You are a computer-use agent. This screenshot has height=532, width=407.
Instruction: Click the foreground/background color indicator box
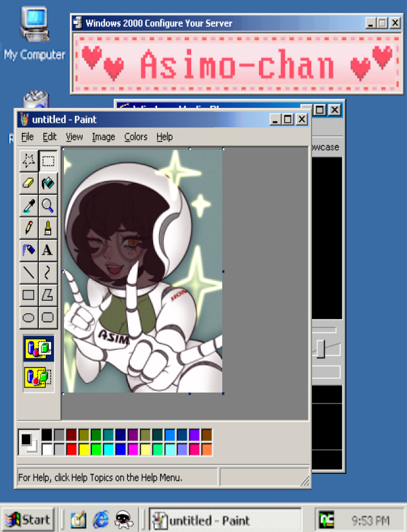click(29, 442)
